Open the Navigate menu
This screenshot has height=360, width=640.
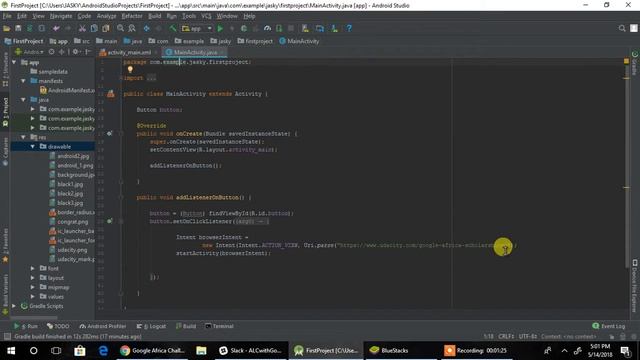tap(61, 16)
